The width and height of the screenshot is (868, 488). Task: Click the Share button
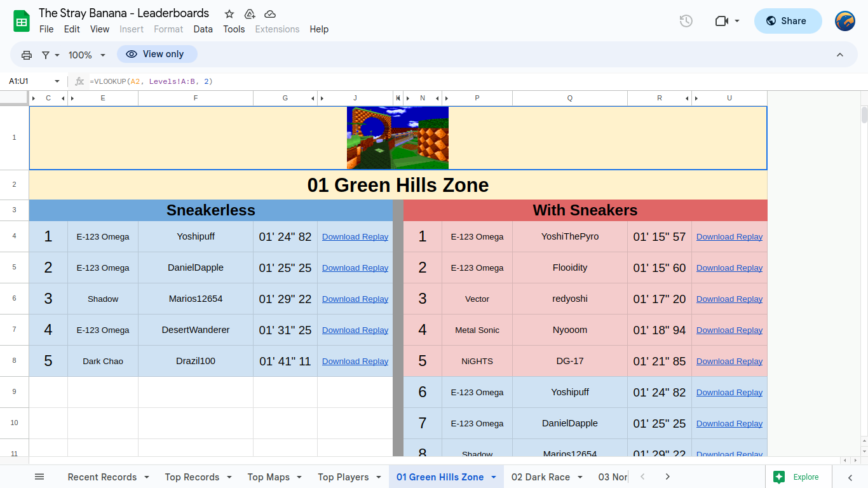[x=788, y=21]
